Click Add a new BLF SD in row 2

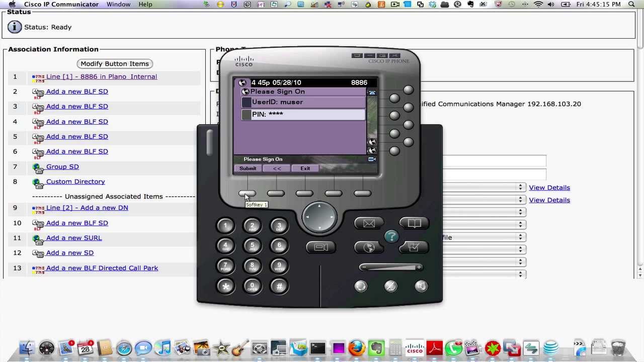(x=77, y=92)
